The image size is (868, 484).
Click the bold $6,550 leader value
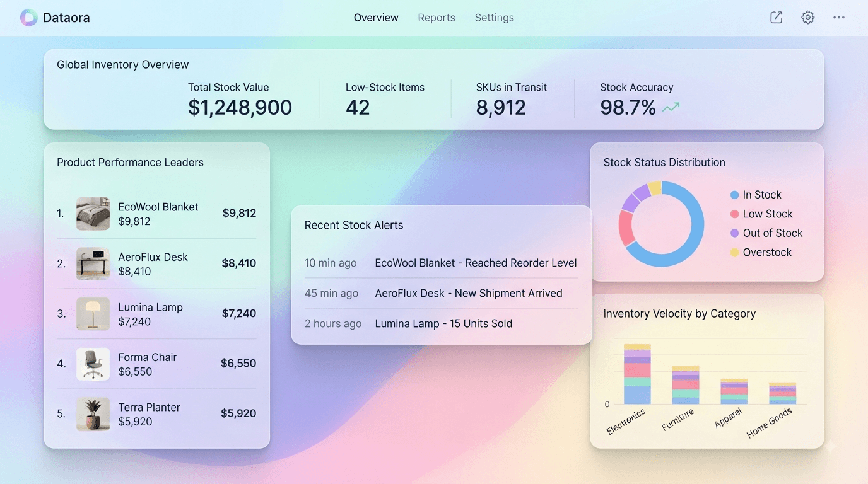(x=238, y=363)
